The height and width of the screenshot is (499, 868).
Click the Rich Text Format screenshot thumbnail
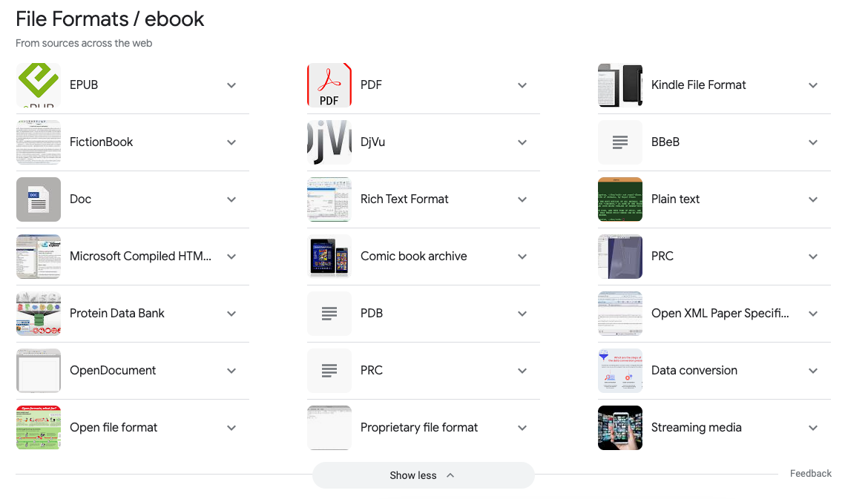[x=329, y=199]
